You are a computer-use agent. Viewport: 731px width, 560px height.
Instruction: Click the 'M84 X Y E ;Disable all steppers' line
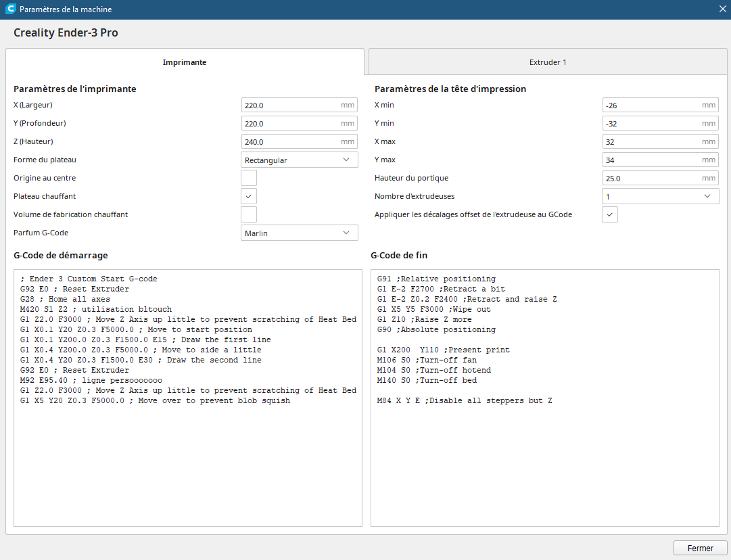pos(465,400)
